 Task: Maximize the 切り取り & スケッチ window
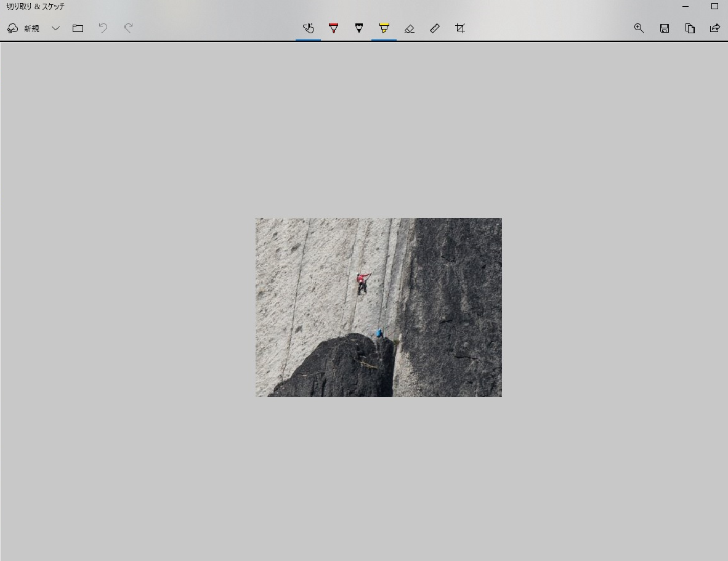714,7
